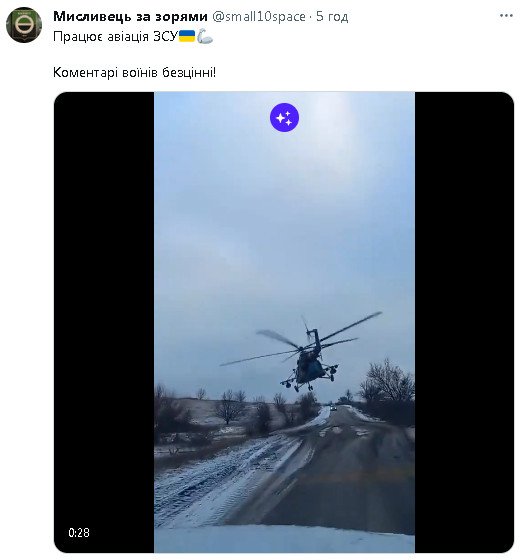This screenshot has height=560, width=521.
Task: Click the post text Працює авіація ЗСУ
Action: point(115,36)
